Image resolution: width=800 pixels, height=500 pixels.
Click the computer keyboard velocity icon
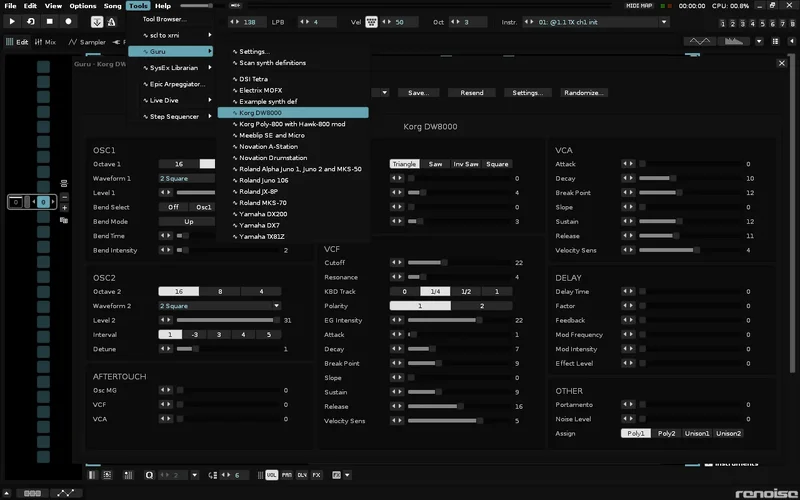(371, 21)
